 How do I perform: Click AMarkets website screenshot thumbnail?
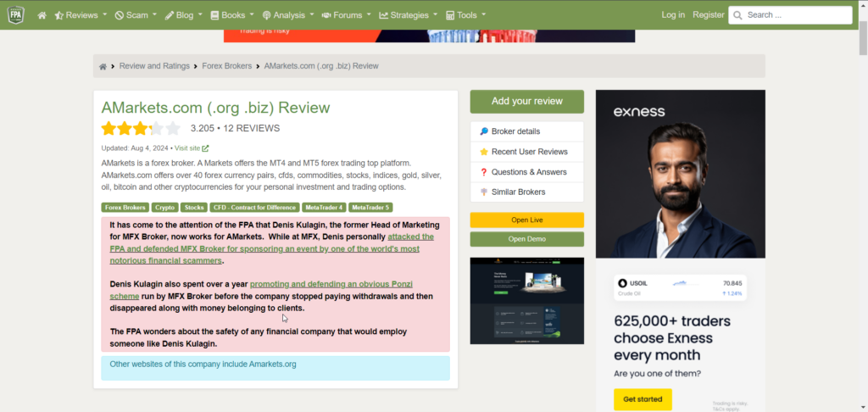coord(527,301)
